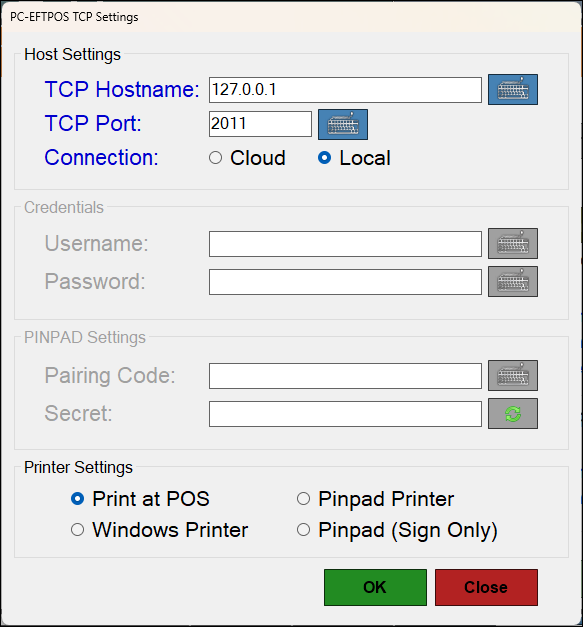Click the Pairing Code input field

[345, 376]
